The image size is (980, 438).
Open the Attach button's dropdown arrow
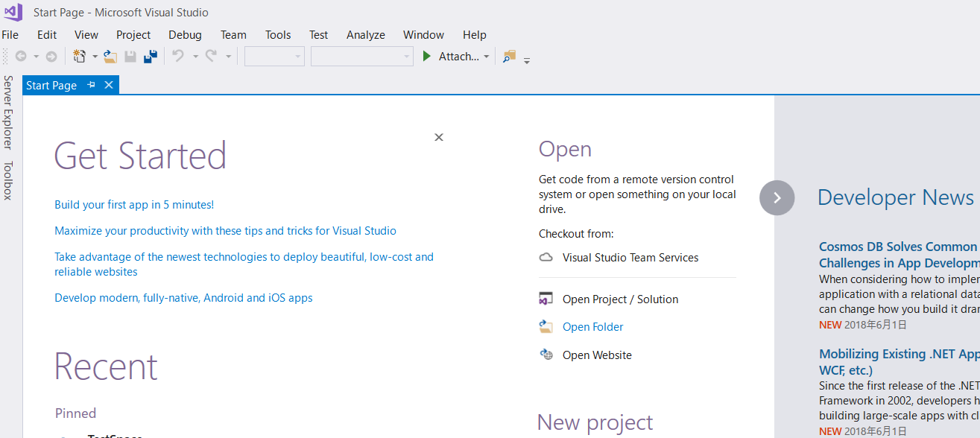(x=487, y=56)
